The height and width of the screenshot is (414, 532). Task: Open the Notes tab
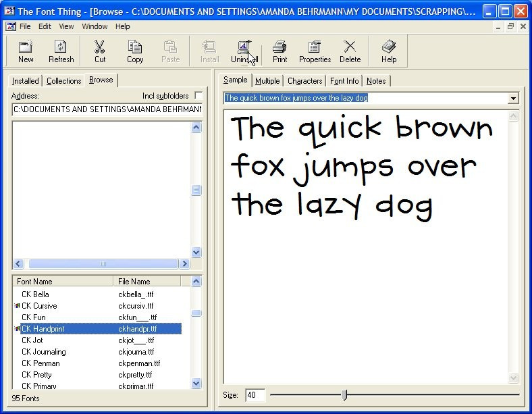coord(376,81)
